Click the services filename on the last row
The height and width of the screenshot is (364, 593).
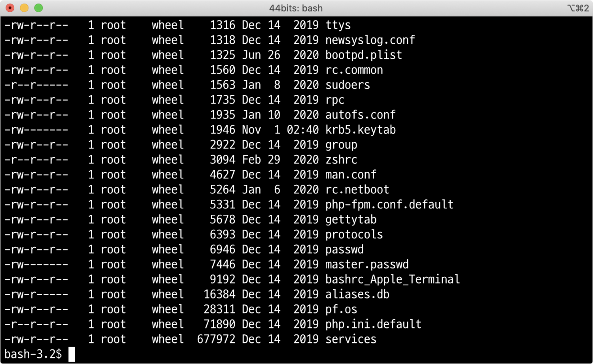[351, 339]
